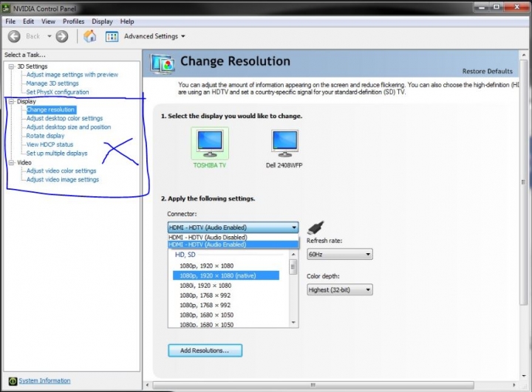Screen dimensions: 532x392
Task: Select 1080i, 1920 × 1080 resolution
Action: (205, 286)
